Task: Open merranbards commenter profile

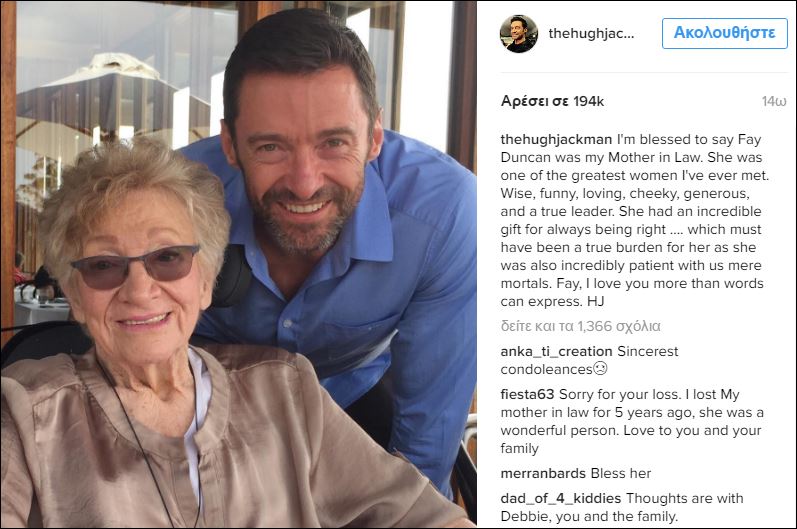Action: click(x=543, y=473)
